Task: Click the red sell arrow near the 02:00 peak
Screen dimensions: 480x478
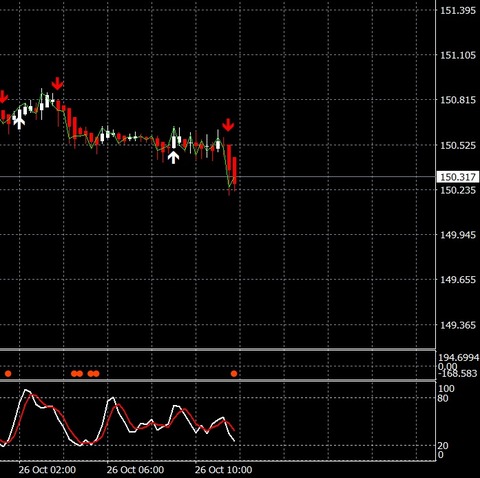Action: [57, 83]
